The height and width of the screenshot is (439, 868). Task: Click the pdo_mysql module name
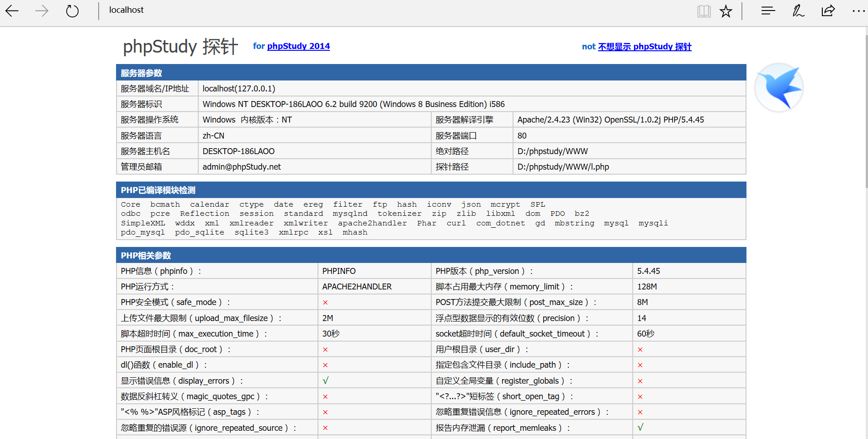[x=143, y=232]
